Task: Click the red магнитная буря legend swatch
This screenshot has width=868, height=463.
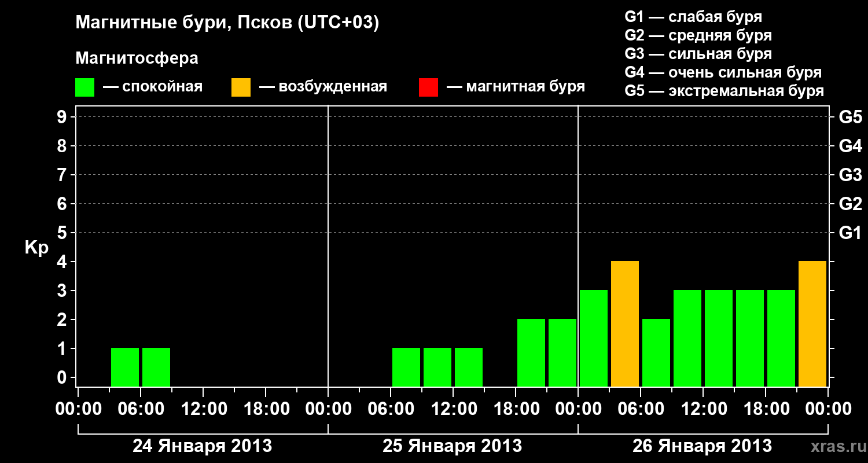Action: [x=428, y=87]
